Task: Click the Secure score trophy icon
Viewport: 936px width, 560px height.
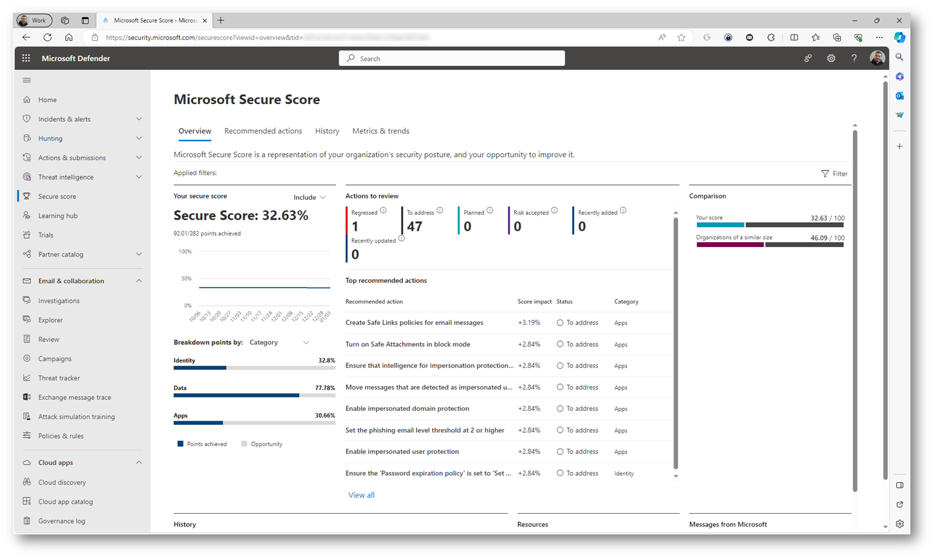Action: pyautogui.click(x=27, y=196)
